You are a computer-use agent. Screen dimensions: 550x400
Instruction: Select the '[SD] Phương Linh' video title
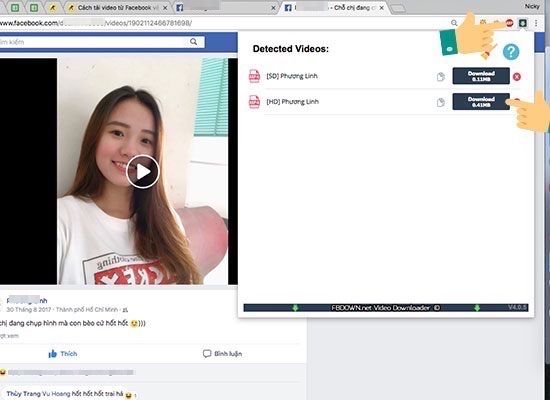click(292, 76)
